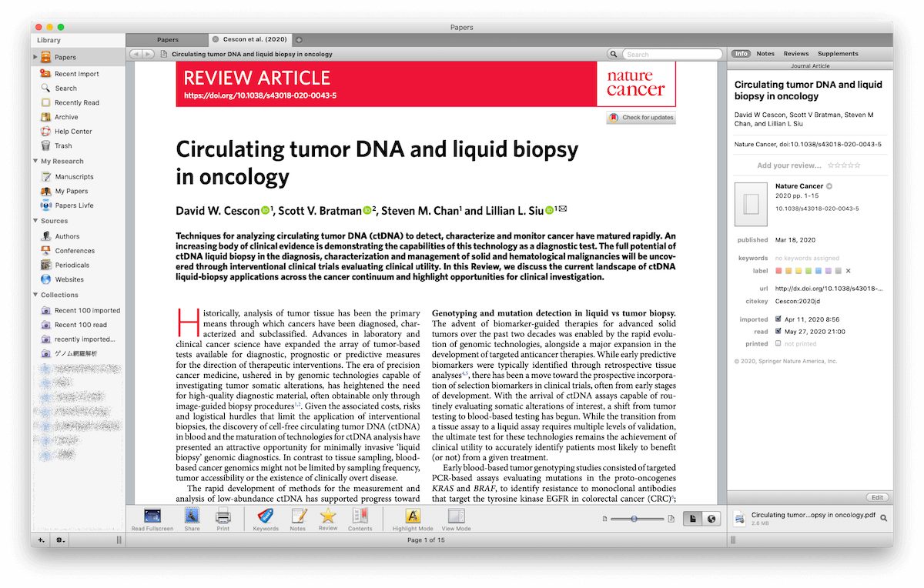The height and width of the screenshot is (588, 924).
Task: Collapse the Collections section
Action: pyautogui.click(x=35, y=295)
